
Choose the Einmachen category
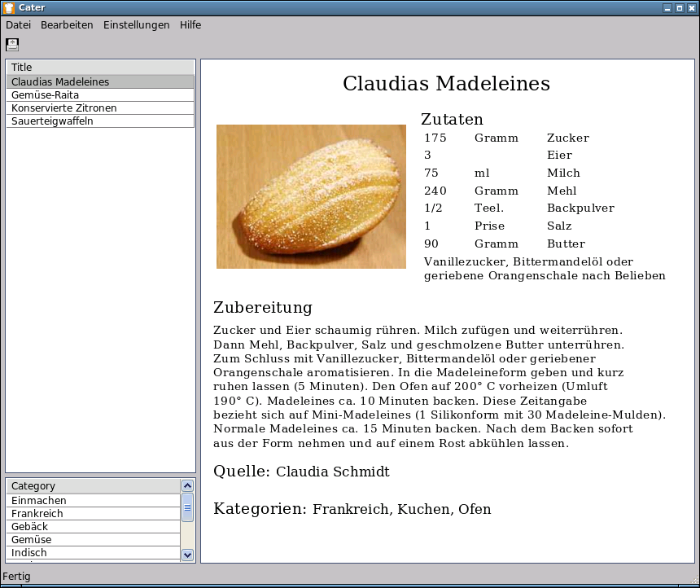tap(39, 501)
